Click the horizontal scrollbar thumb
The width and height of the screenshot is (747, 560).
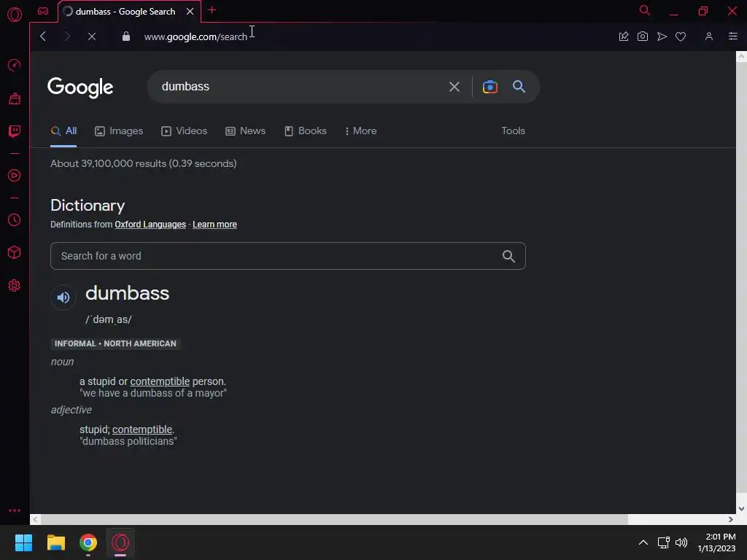pos(334,519)
